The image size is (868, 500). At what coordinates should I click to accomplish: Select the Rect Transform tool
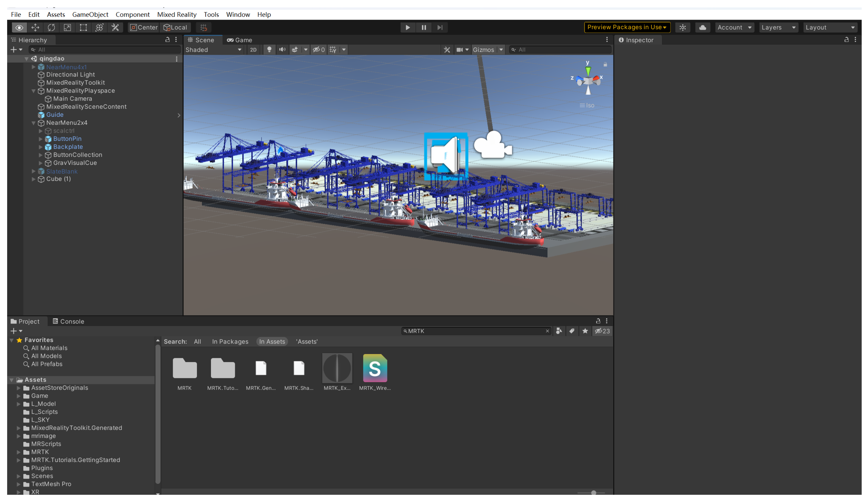click(x=83, y=27)
